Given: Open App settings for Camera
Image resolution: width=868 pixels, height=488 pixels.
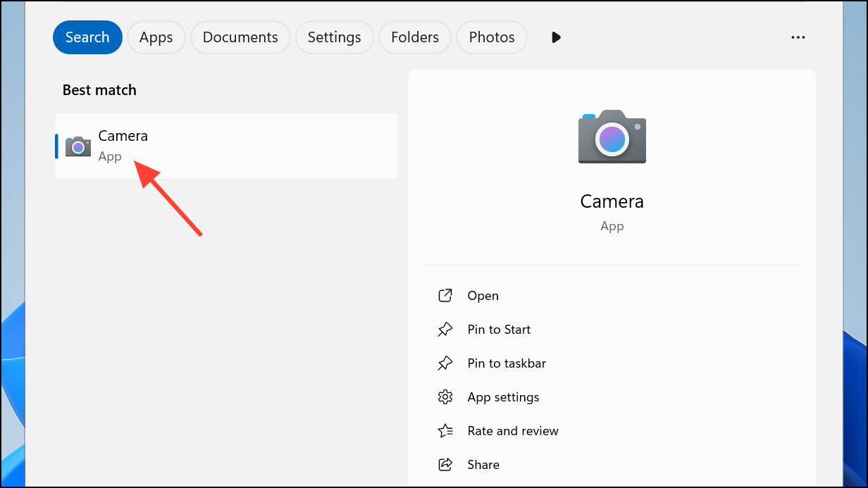Looking at the screenshot, I should [503, 397].
